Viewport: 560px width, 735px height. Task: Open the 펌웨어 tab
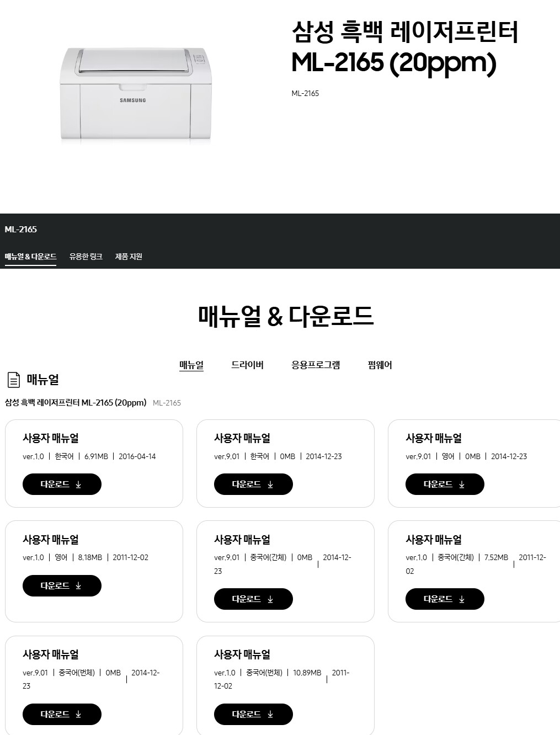tap(380, 365)
